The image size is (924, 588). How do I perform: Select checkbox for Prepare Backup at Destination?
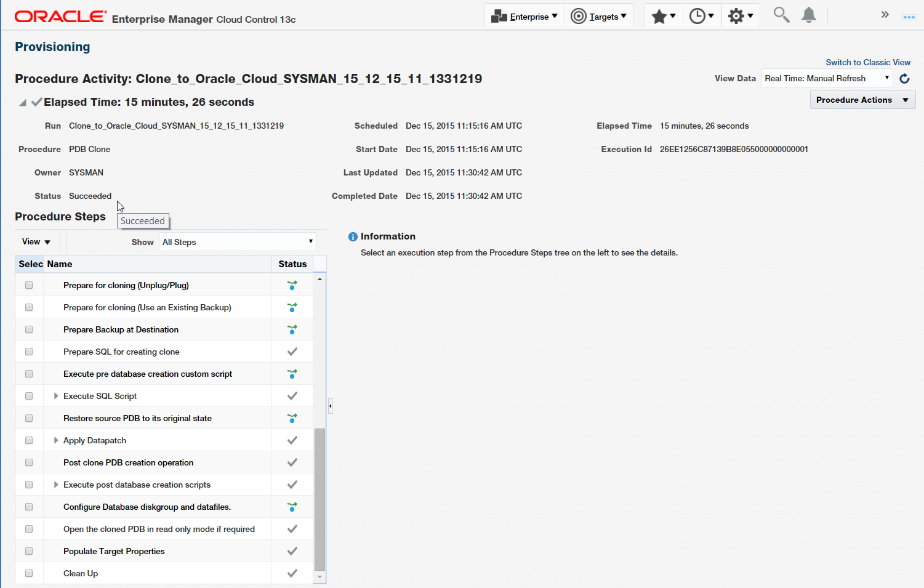click(29, 329)
